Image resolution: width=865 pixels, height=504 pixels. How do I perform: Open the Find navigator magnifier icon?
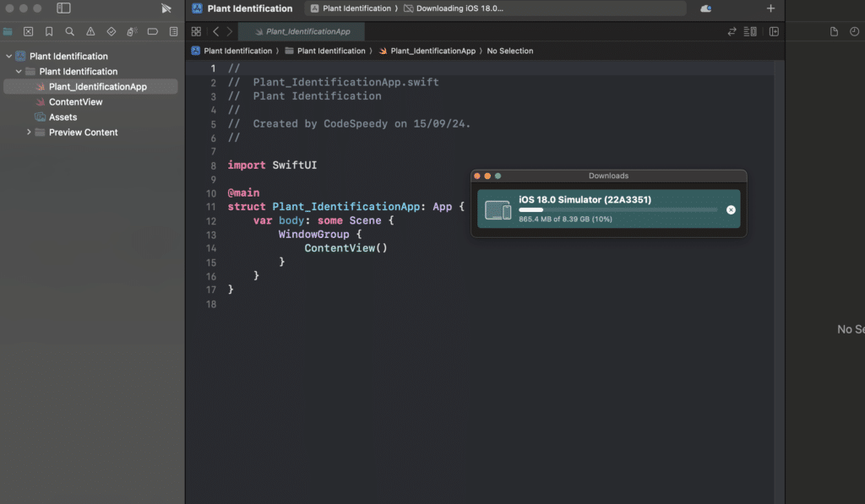69,31
